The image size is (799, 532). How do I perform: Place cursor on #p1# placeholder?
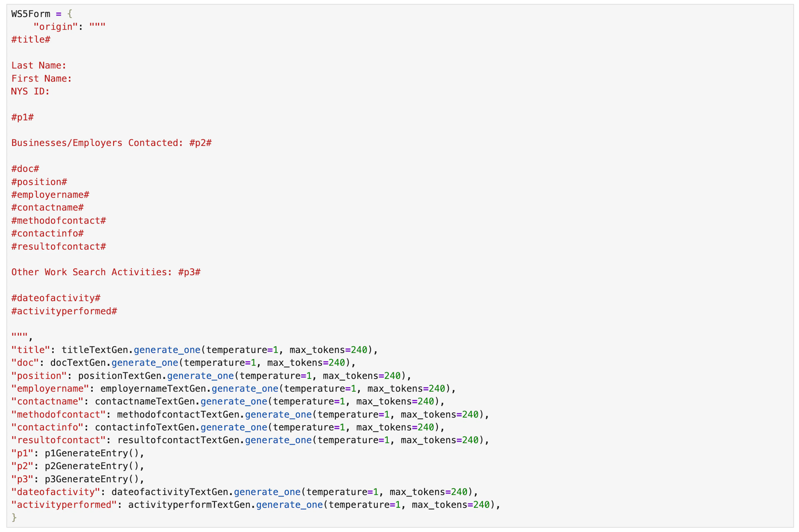tap(22, 117)
